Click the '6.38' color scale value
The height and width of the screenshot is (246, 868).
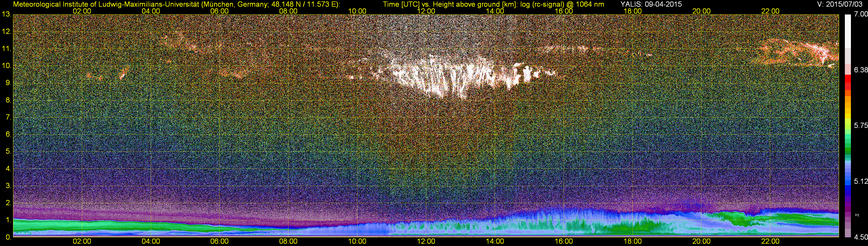[860, 70]
